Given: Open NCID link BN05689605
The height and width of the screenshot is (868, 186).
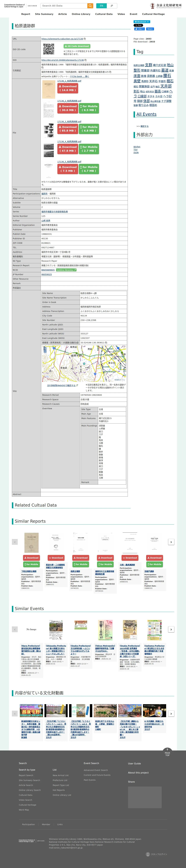Looking at the screenshot, I should coord(48,270).
